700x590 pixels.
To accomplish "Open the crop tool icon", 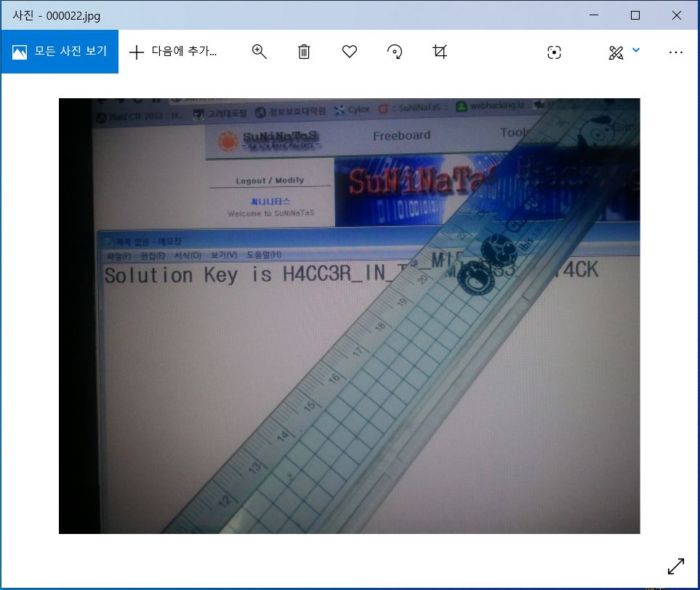I will pos(440,52).
